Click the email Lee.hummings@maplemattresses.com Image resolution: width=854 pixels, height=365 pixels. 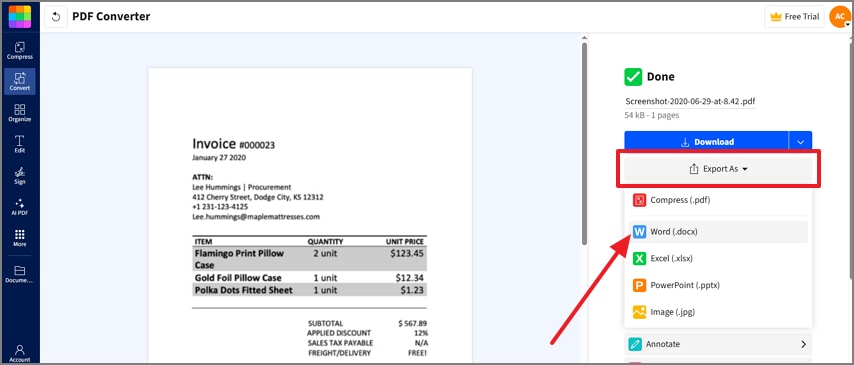pyautogui.click(x=256, y=216)
